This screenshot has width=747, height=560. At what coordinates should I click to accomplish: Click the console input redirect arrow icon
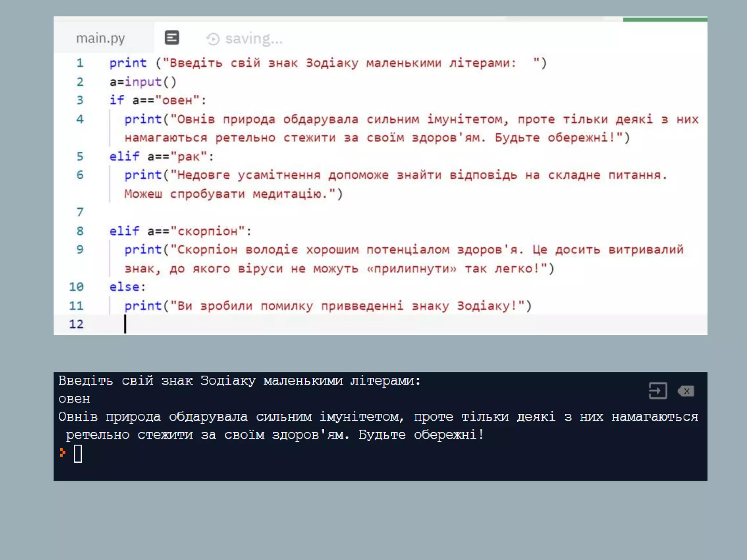click(x=658, y=391)
